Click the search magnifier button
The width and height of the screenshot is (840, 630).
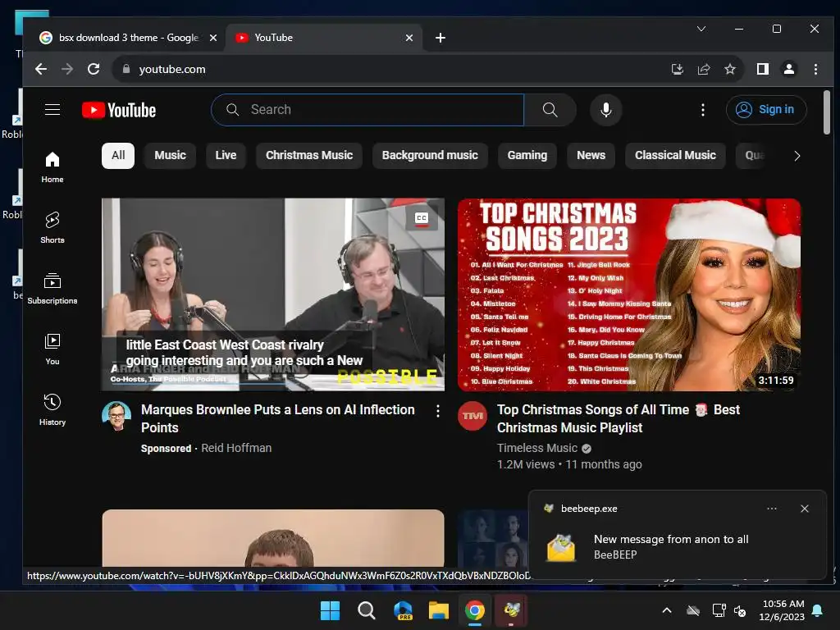550,110
